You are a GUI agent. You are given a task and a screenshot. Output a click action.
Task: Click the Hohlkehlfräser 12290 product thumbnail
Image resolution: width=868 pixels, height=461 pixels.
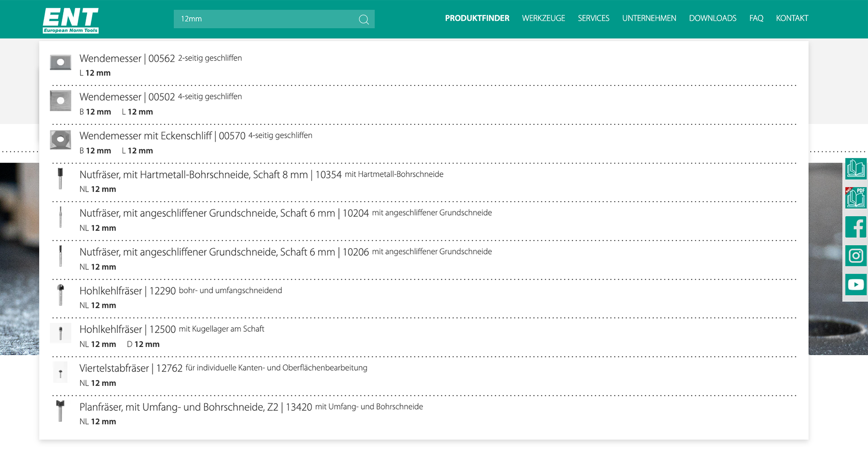(61, 295)
